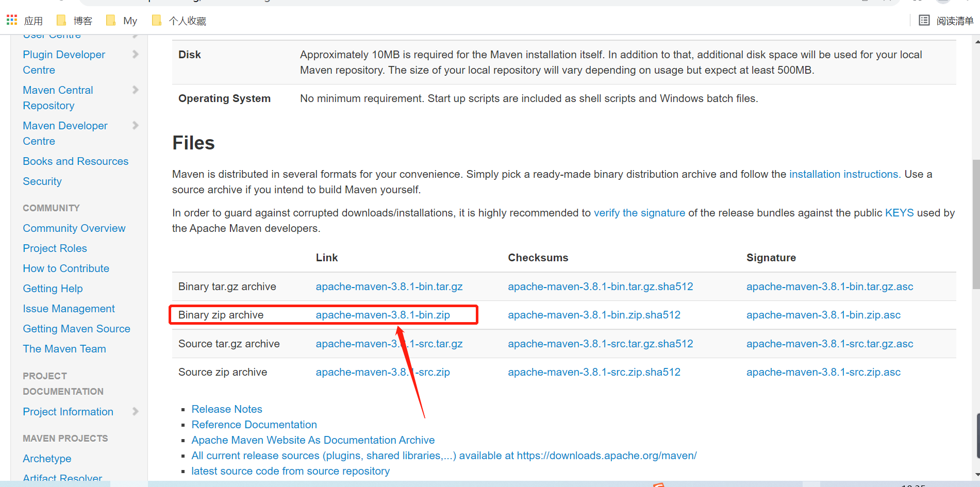Open apache-maven-3.8.1-bin.zip.asc signature
The image size is (980, 487).
tap(824, 315)
